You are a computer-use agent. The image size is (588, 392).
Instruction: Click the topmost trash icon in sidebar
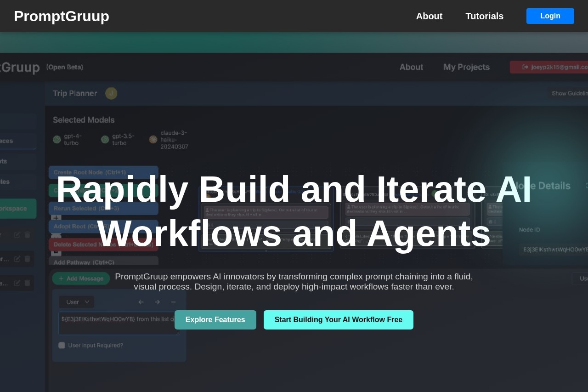(x=28, y=235)
